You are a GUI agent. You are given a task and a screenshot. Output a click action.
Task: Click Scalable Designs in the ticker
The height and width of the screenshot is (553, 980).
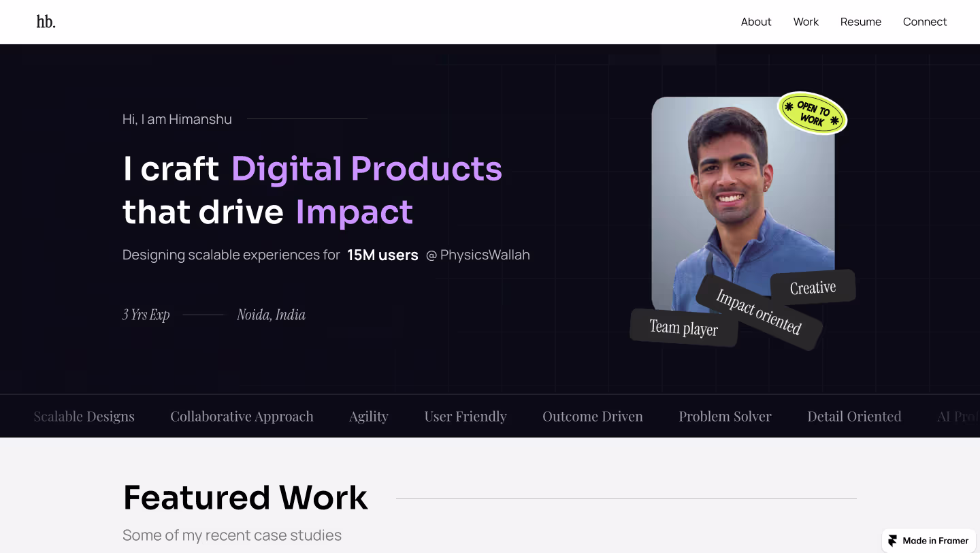click(x=84, y=416)
